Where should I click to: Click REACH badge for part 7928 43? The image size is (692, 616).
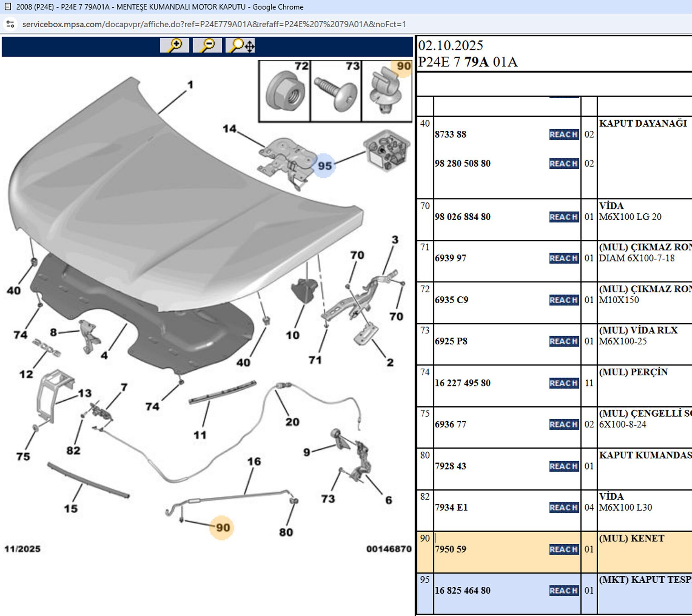(564, 466)
